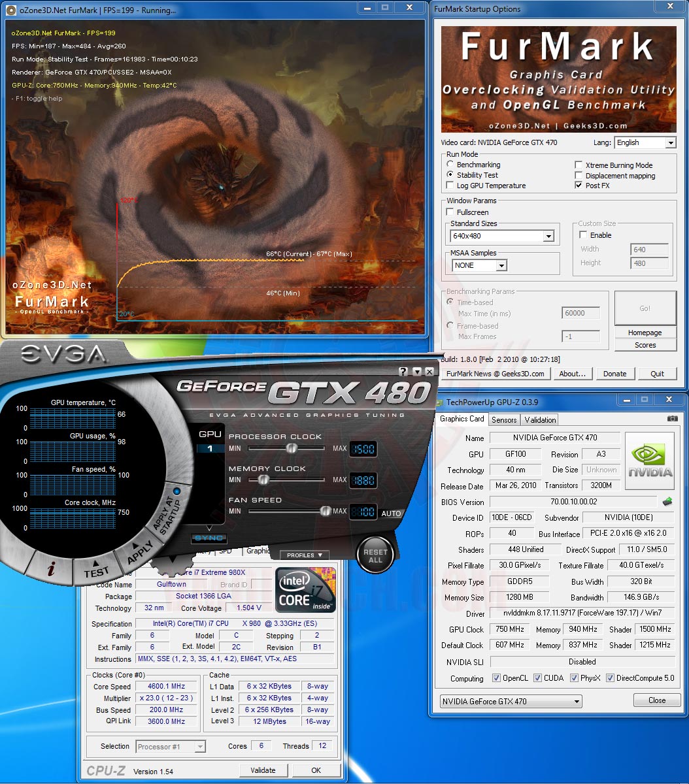Click the EVGA logo in Precision
Screen dimensions: 689x784
click(x=63, y=355)
